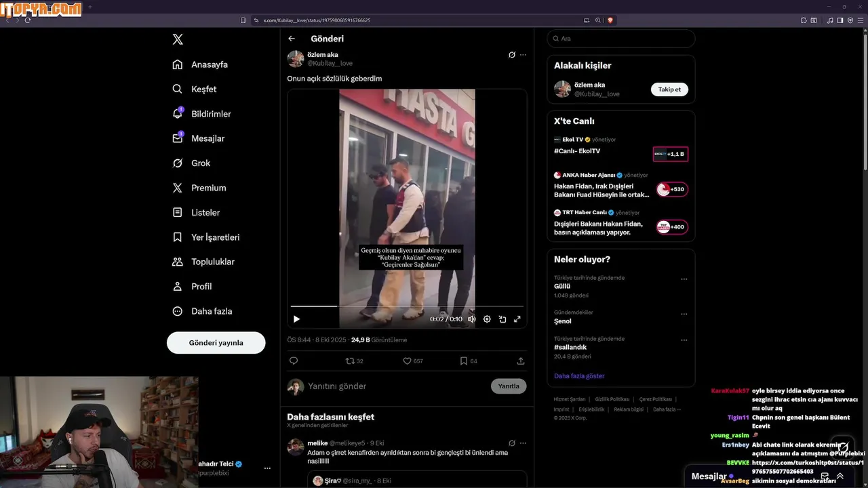Go to Anasayfa home page
The image size is (868, 488).
200,64
